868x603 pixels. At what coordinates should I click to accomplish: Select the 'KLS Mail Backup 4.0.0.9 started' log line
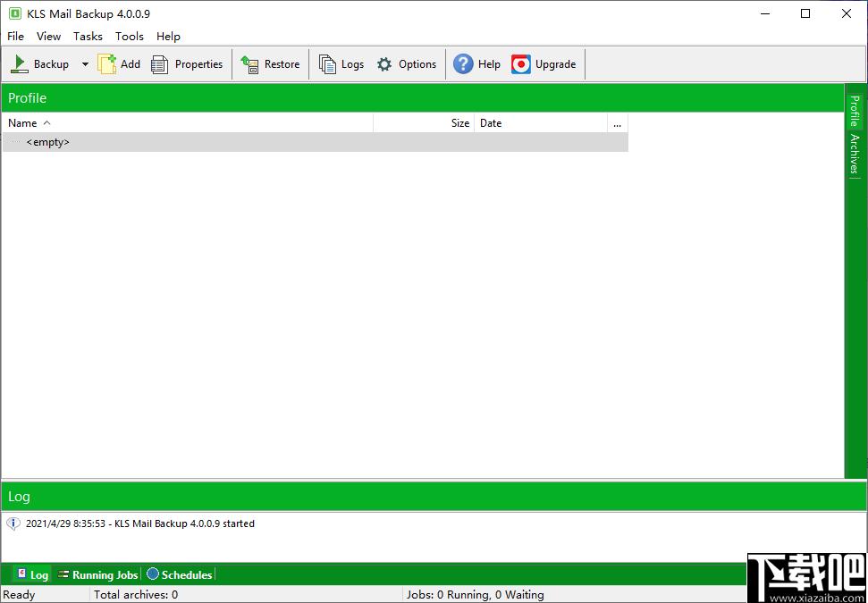[140, 523]
